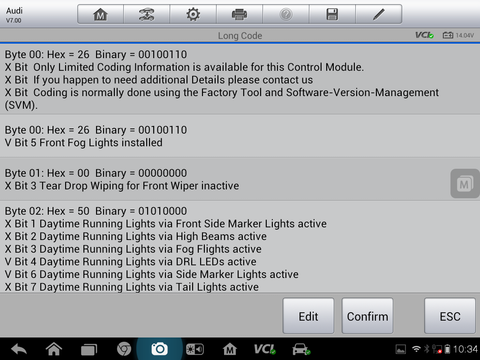Open the MaxiSys home toolbar icon
This screenshot has width=480, height=360.
(100, 14)
